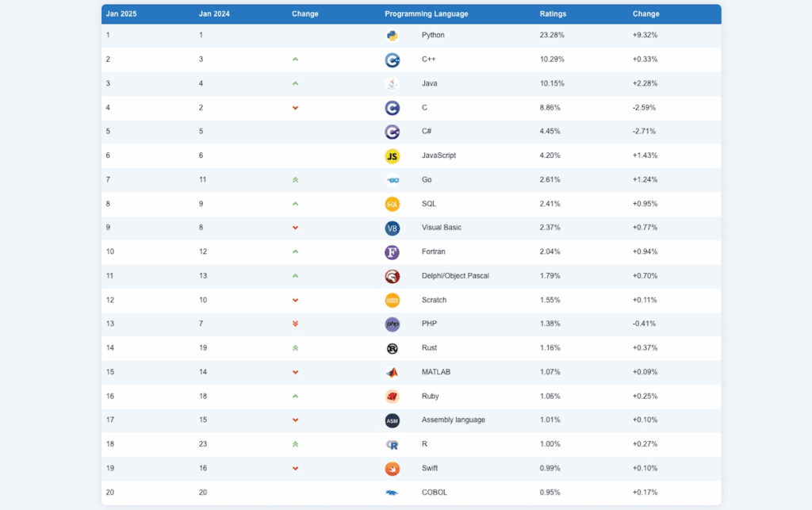Click the red down arrow in PHP row
812x510 pixels.
[x=295, y=324]
